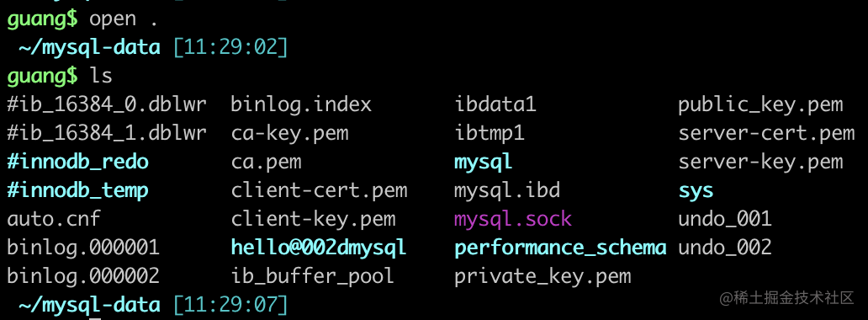Click the server-cert.pem file name

pyautogui.click(x=767, y=134)
